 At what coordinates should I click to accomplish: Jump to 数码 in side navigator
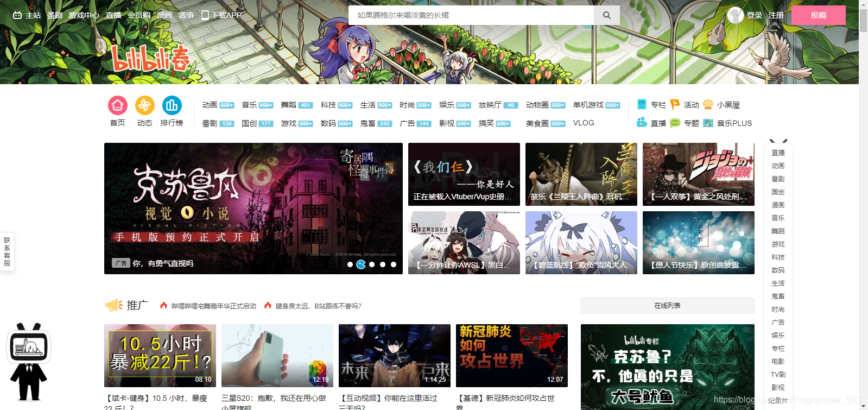pos(778,270)
